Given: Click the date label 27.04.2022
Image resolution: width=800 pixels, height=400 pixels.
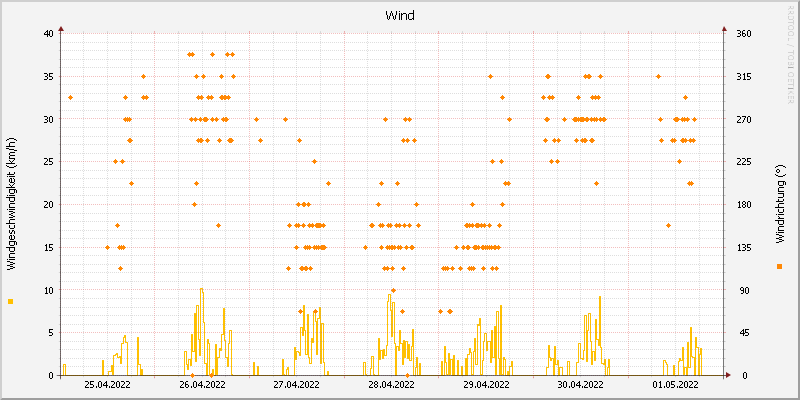Looking at the screenshot, I should point(296,385).
